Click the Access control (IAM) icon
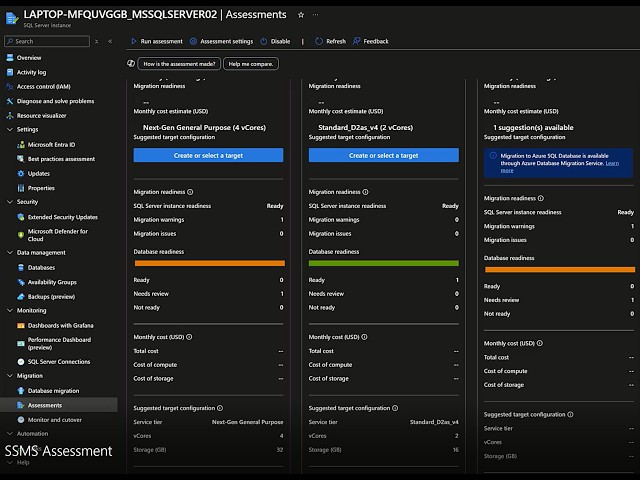Viewport: 640px width, 480px height. tap(10, 87)
